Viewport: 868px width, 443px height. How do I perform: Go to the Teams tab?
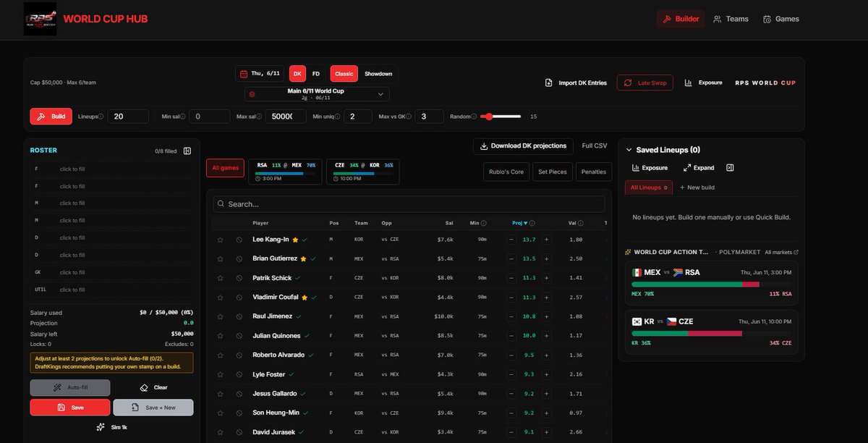(x=731, y=19)
